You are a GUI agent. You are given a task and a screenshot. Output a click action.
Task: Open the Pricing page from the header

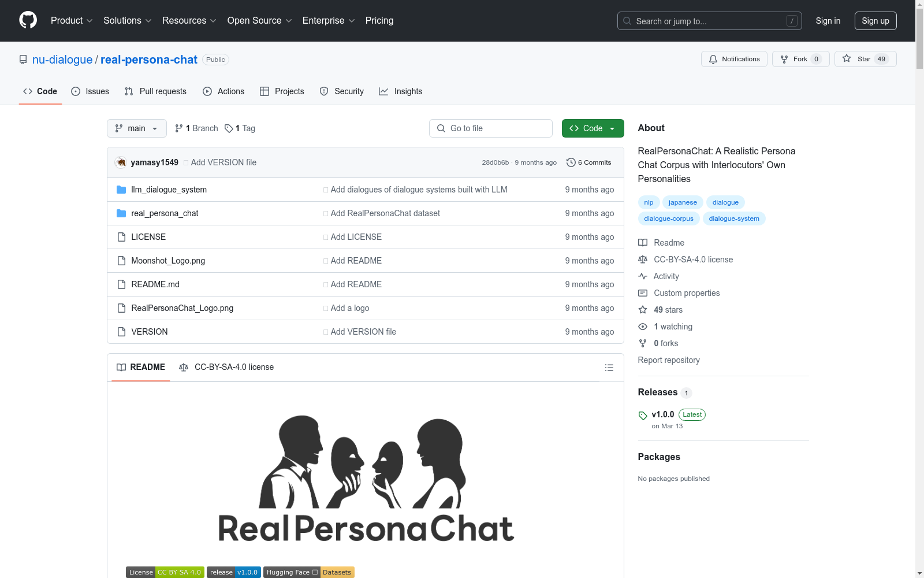(x=379, y=21)
